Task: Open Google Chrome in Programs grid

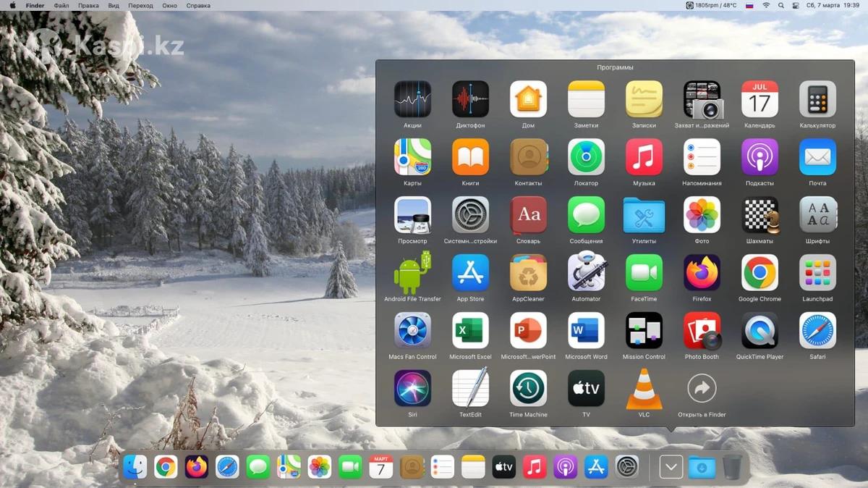Action: (x=759, y=274)
